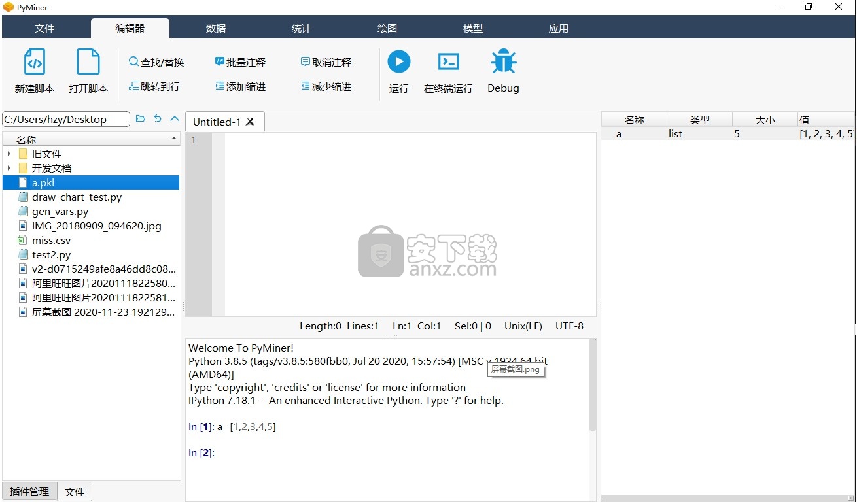
Task: Switch to 文件 bottom tab
Action: click(75, 492)
